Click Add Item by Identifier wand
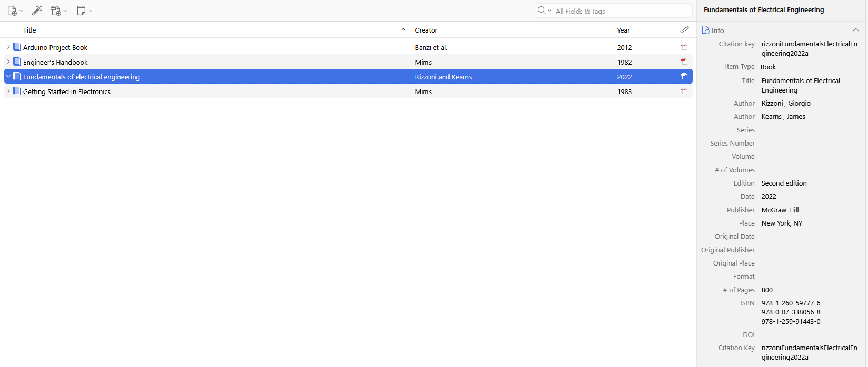868x367 pixels. point(37,11)
